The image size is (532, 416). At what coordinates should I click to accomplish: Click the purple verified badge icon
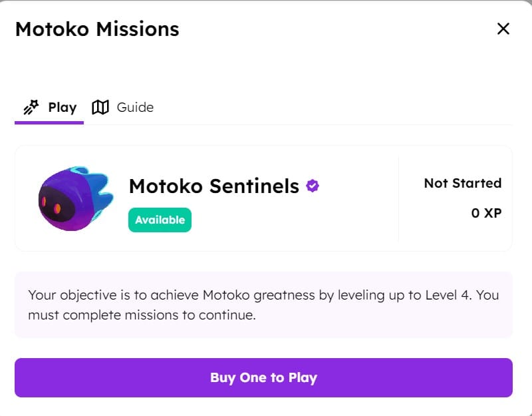tap(313, 186)
